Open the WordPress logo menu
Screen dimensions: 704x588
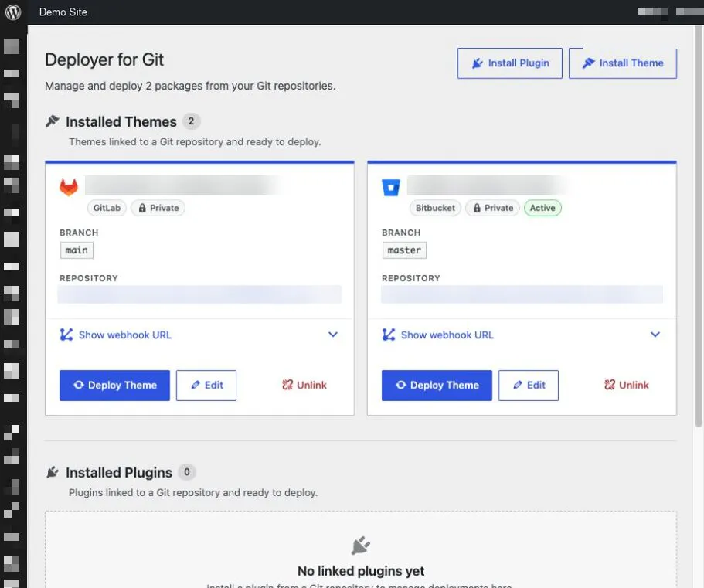click(x=13, y=12)
